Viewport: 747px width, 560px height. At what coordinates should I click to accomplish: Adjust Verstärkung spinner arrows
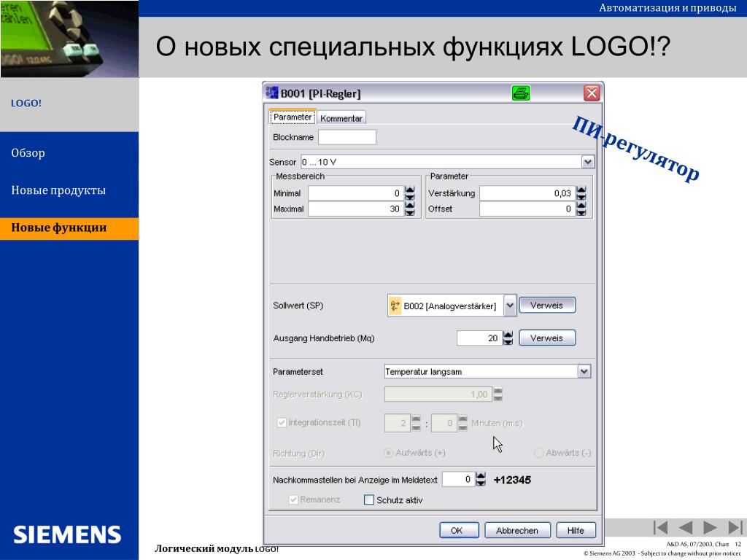coord(581,193)
